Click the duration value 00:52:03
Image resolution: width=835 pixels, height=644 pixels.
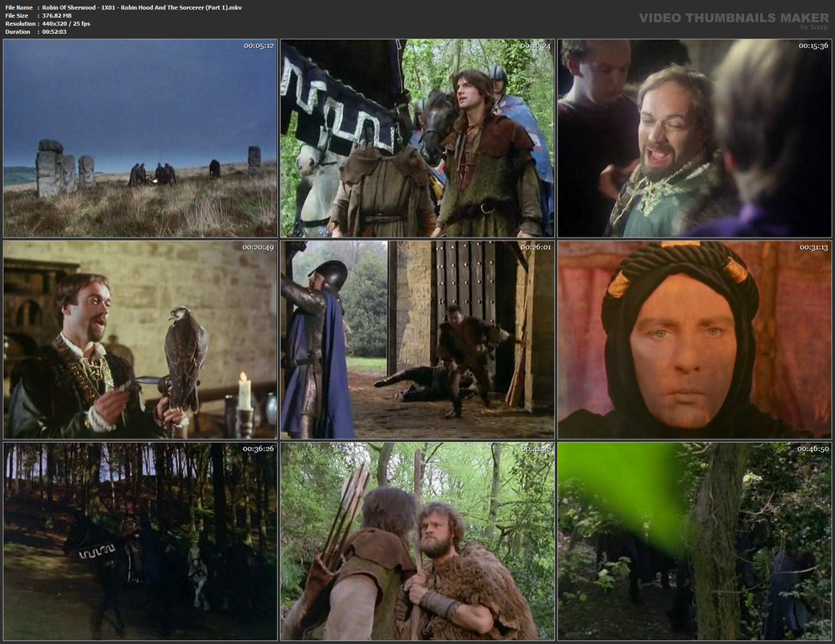coord(54,31)
